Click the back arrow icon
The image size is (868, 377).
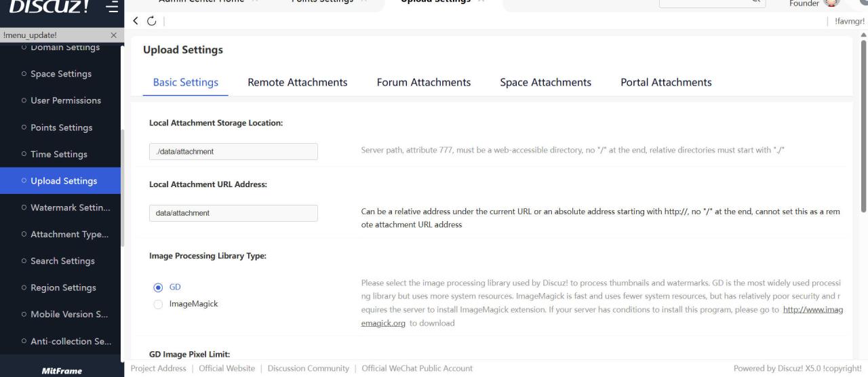coord(136,21)
